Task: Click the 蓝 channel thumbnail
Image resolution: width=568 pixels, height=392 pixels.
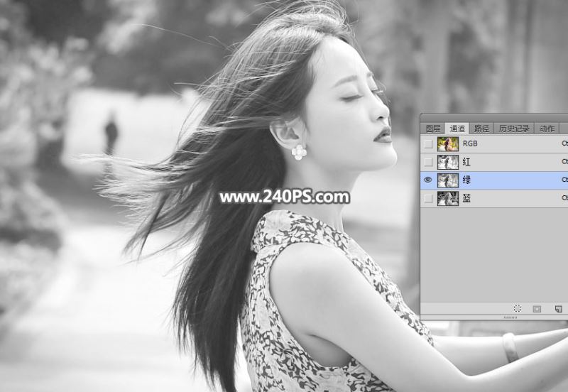Action: pos(448,199)
